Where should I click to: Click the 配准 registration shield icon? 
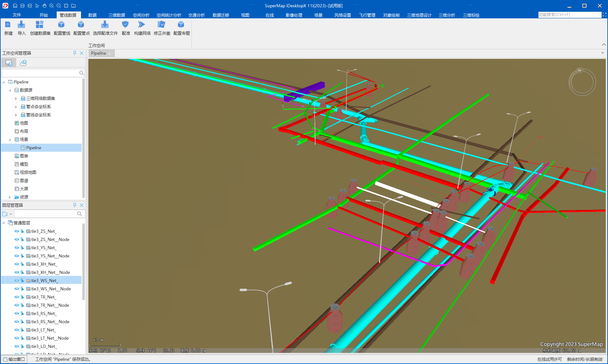tap(126, 28)
